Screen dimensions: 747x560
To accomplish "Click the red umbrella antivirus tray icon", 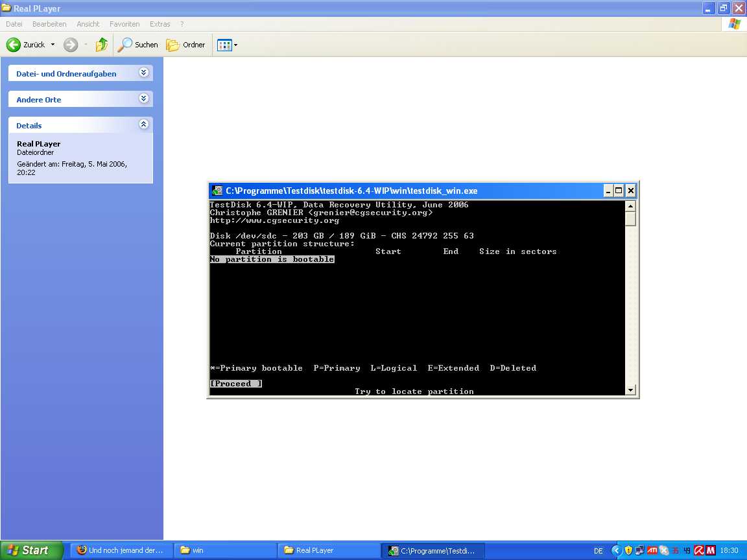I will click(x=699, y=551).
